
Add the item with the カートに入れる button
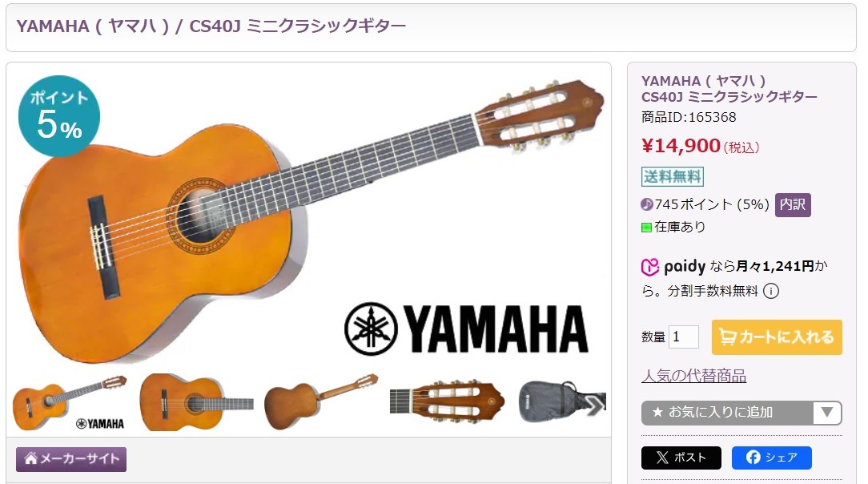(777, 337)
